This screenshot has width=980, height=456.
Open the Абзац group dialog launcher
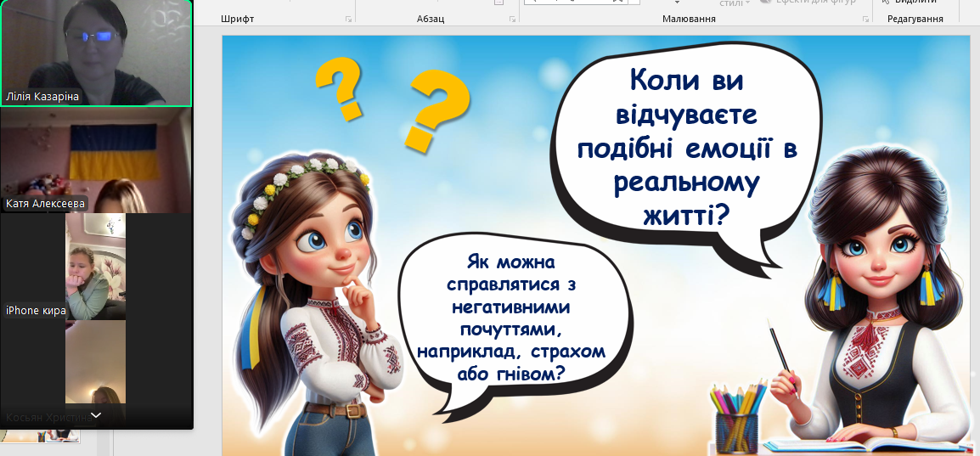click(512, 20)
